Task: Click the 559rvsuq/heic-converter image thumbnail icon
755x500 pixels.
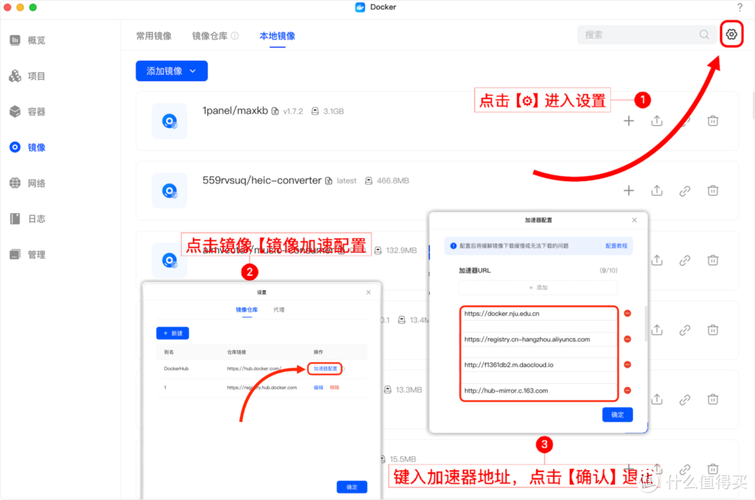Action: [169, 191]
